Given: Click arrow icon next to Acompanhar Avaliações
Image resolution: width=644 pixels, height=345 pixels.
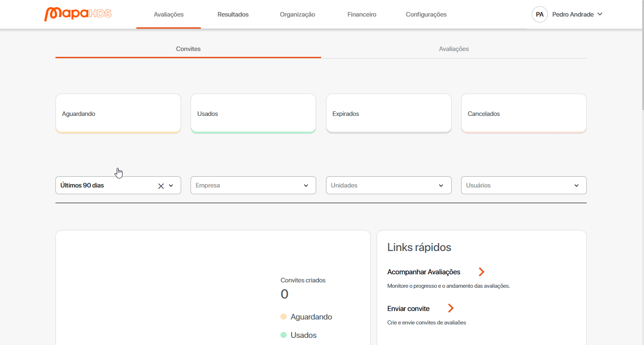Looking at the screenshot, I should tap(481, 272).
